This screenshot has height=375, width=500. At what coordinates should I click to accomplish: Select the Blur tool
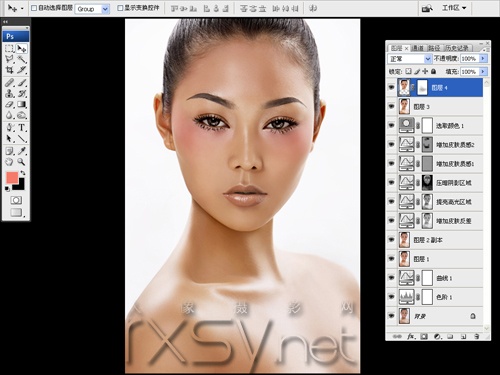click(10, 115)
